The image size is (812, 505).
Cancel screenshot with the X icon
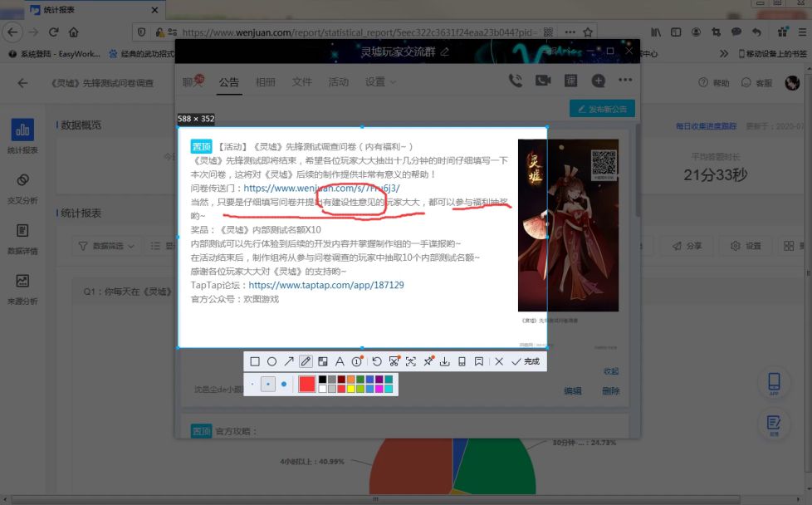tap(499, 361)
